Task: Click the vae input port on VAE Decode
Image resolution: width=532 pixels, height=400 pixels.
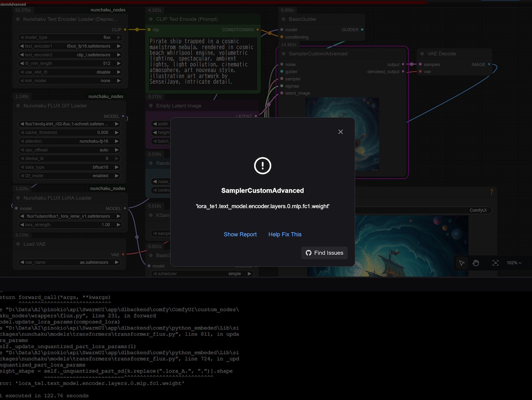Action: pyautogui.click(x=419, y=71)
